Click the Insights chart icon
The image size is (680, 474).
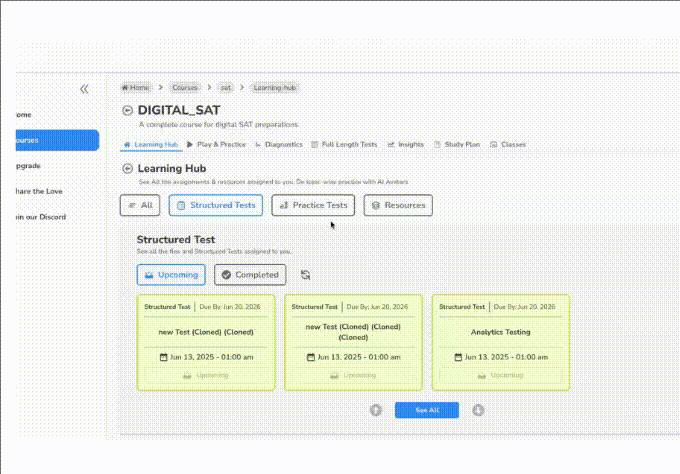coord(391,144)
